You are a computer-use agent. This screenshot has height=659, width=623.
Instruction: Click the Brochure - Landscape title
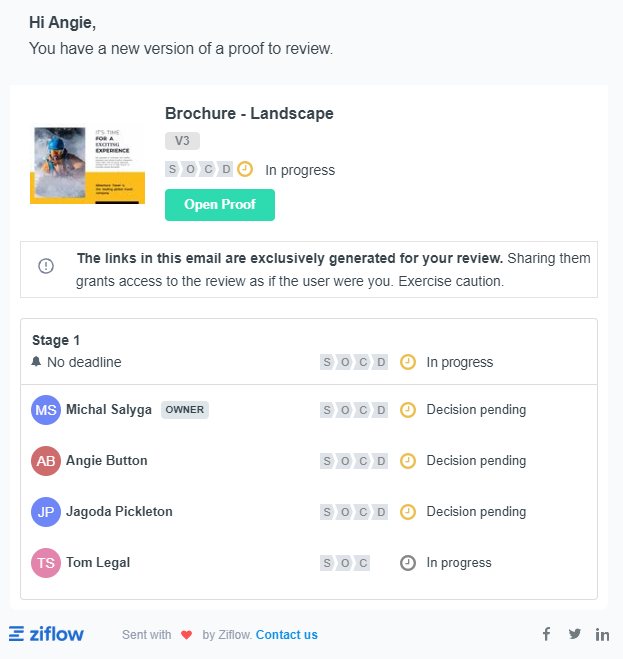tap(249, 113)
